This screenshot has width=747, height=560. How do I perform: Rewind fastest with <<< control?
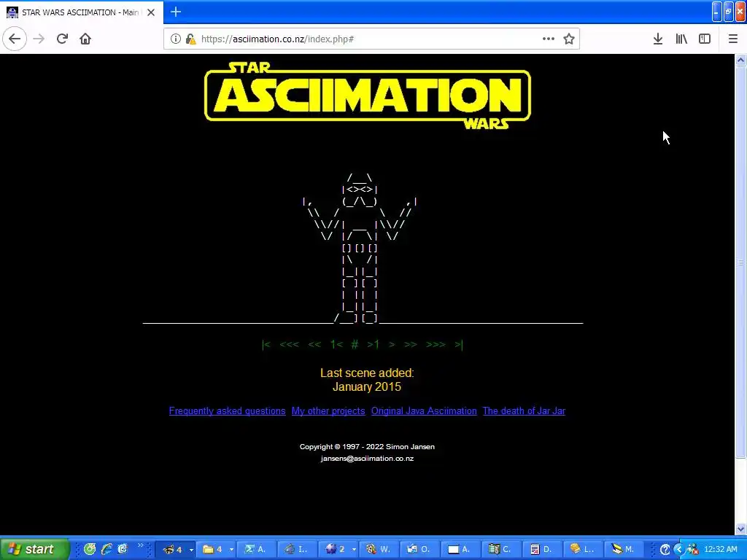pyautogui.click(x=289, y=344)
